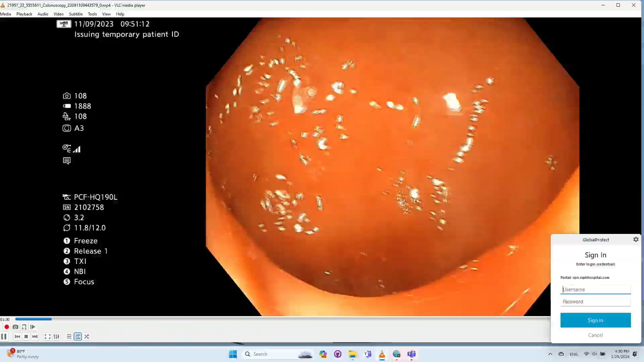Open the Playback menu
The height and width of the screenshot is (362, 644).
24,14
